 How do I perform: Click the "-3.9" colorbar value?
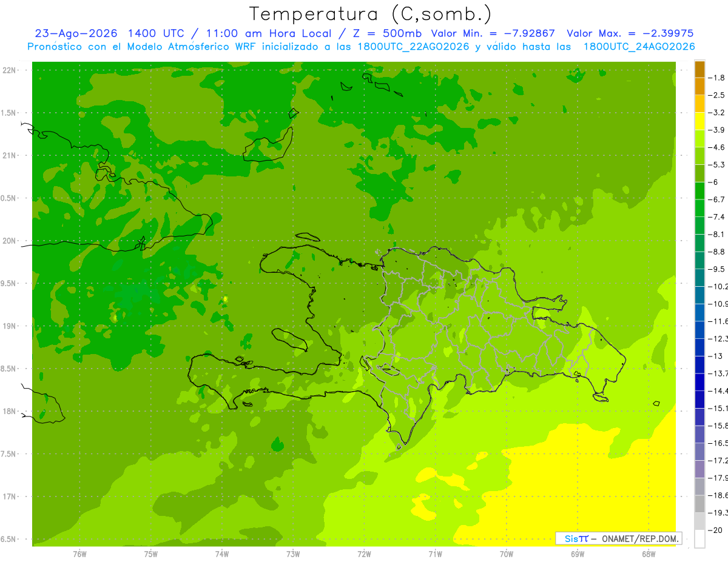coord(718,130)
